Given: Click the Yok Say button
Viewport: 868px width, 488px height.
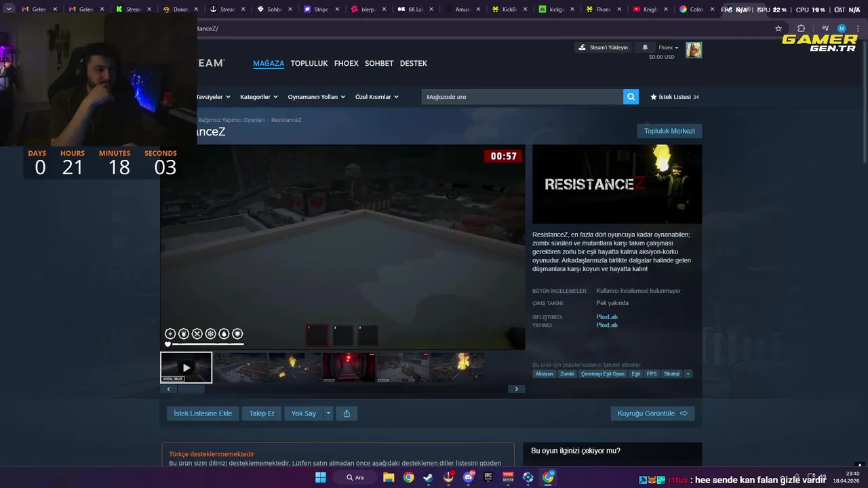Looking at the screenshot, I should click(x=304, y=413).
